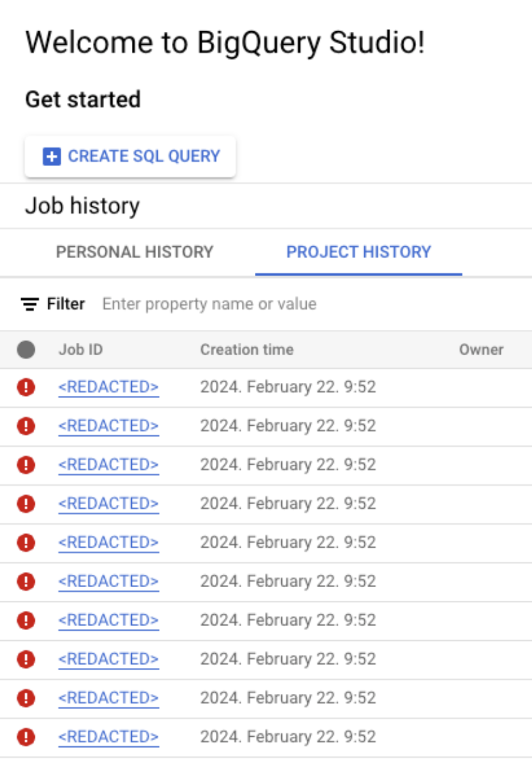Screen dimensions: 532x768
Task: Switch to the Personal History tab
Action: point(134,252)
